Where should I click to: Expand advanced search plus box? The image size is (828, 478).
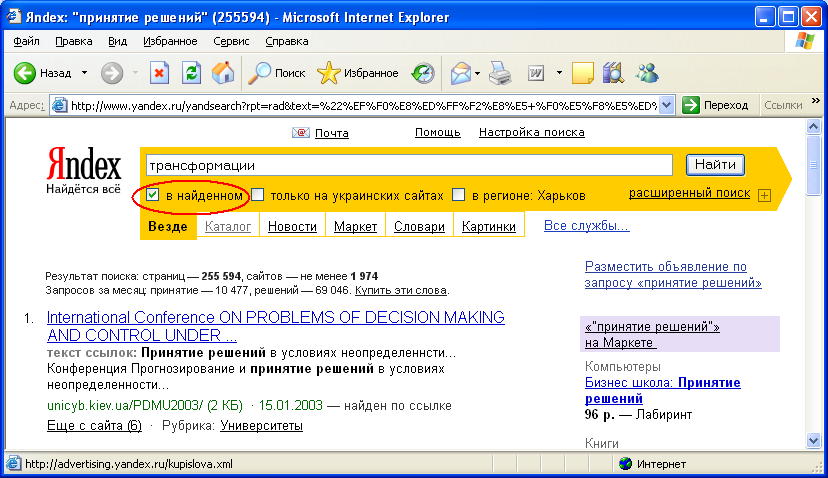764,195
